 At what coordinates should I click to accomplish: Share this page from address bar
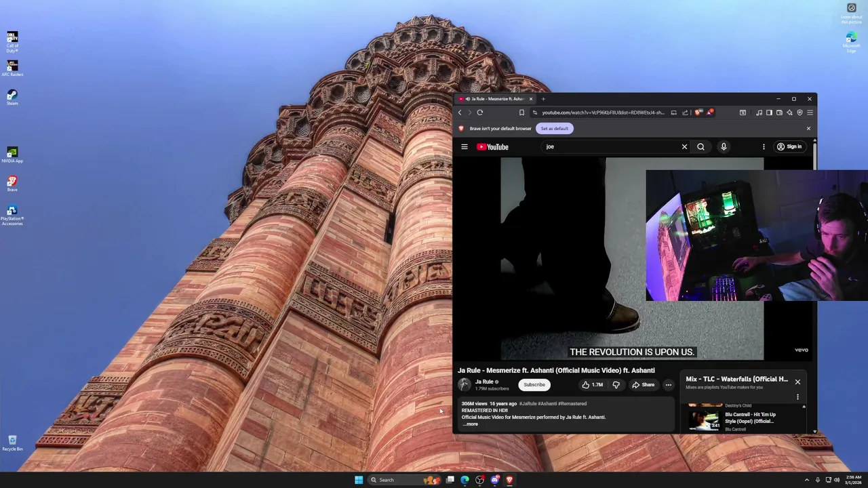tap(685, 113)
